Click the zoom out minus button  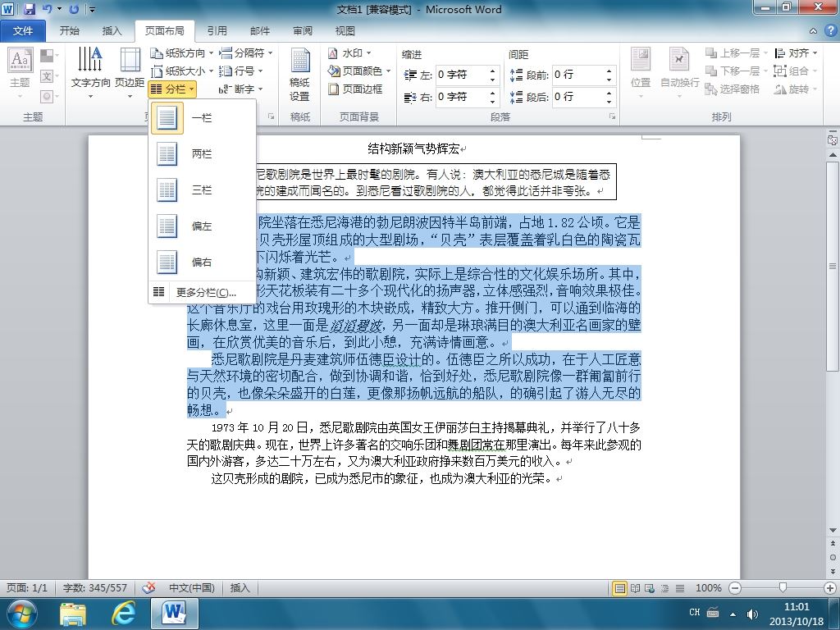click(x=735, y=588)
